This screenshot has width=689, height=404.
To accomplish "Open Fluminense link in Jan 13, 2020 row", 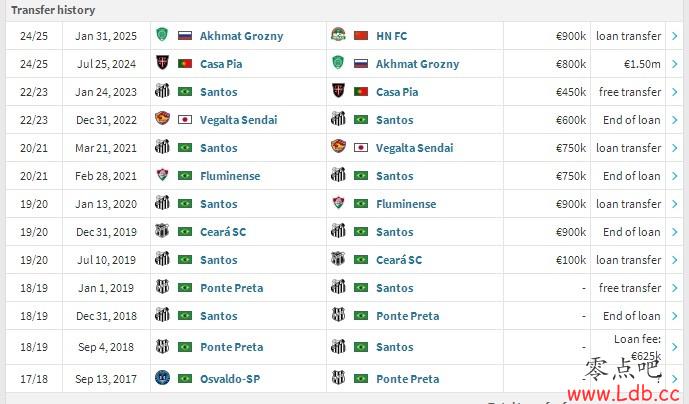I will pyautogui.click(x=406, y=204).
